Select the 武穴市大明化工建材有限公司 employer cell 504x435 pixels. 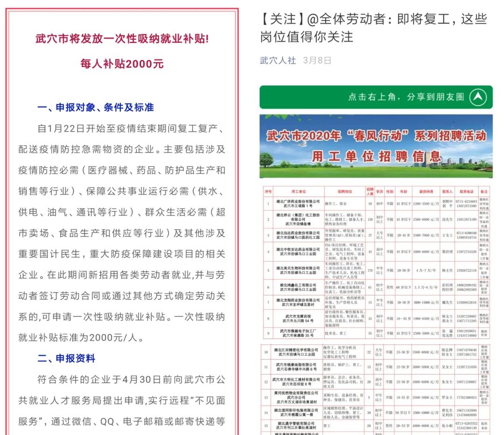[296, 382]
